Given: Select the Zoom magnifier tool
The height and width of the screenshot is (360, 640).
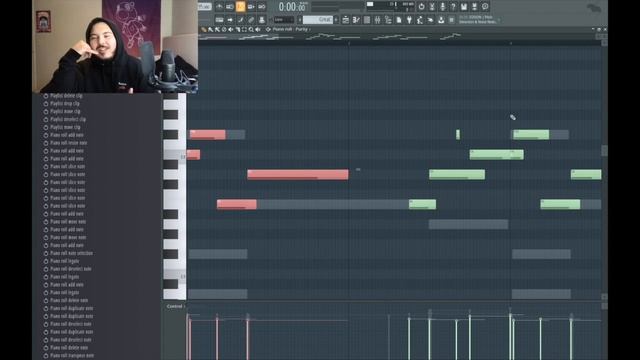Looking at the screenshot, I should pos(251,29).
